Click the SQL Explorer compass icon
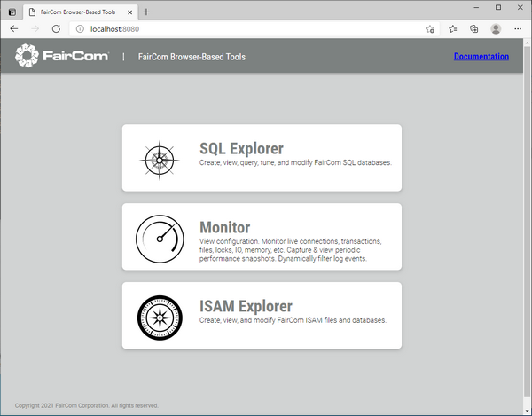532x416 pixels. [x=160, y=159]
